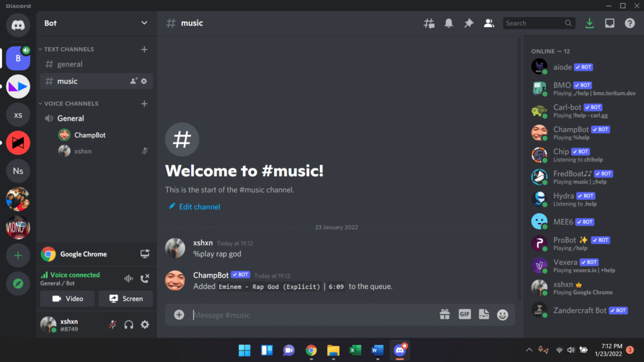Toggle noise suppression in voice panel
This screenshot has width=644, height=362.
(128, 277)
